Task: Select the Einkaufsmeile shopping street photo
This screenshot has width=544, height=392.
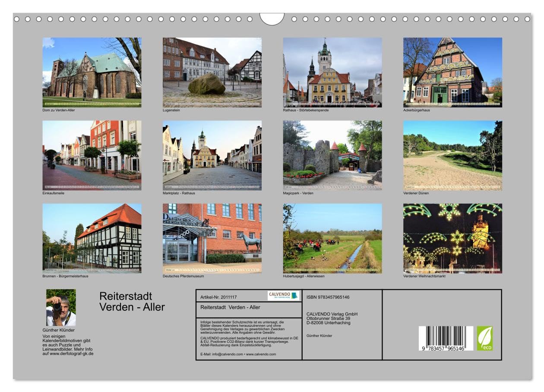Action: click(92, 155)
